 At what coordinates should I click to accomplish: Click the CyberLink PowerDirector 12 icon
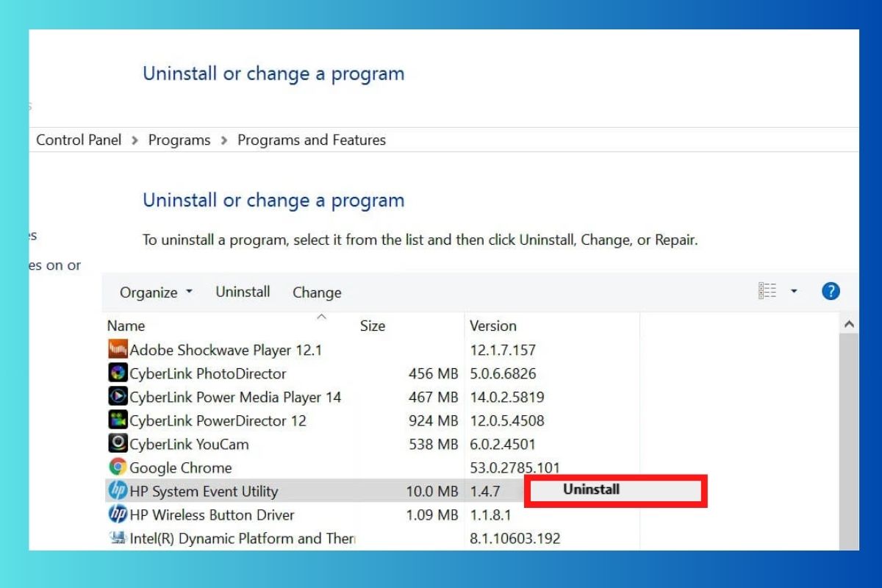point(118,420)
